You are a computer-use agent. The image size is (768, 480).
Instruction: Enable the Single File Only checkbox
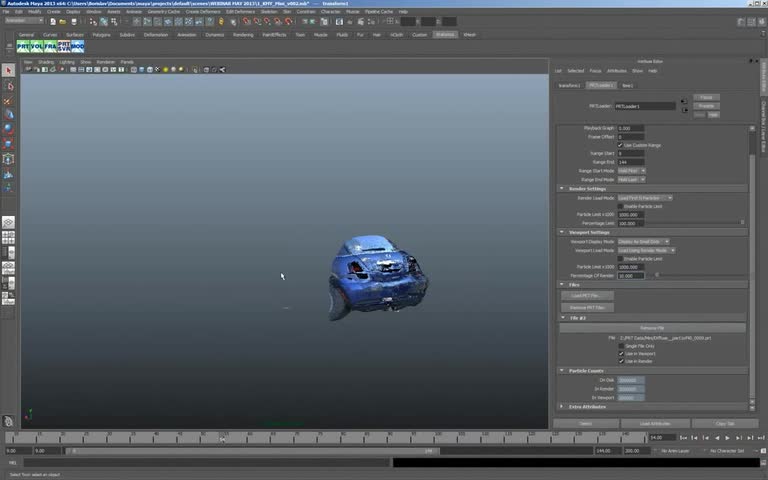[x=621, y=346]
